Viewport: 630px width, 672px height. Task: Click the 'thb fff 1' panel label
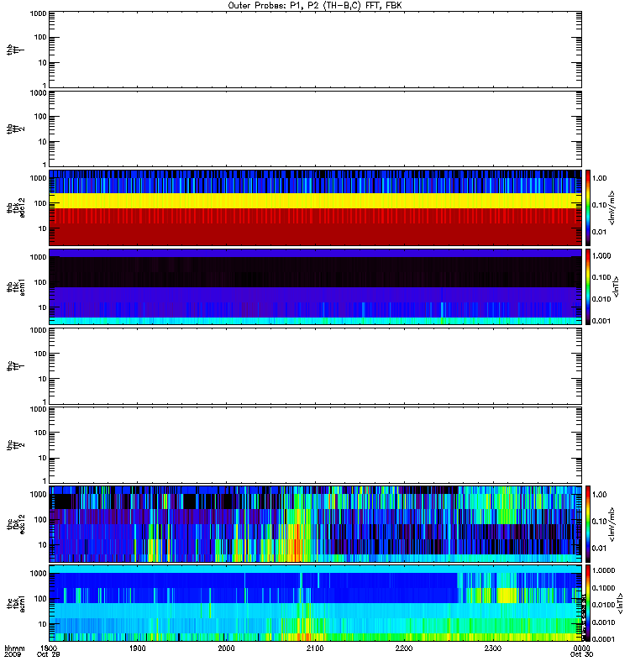click(14, 50)
